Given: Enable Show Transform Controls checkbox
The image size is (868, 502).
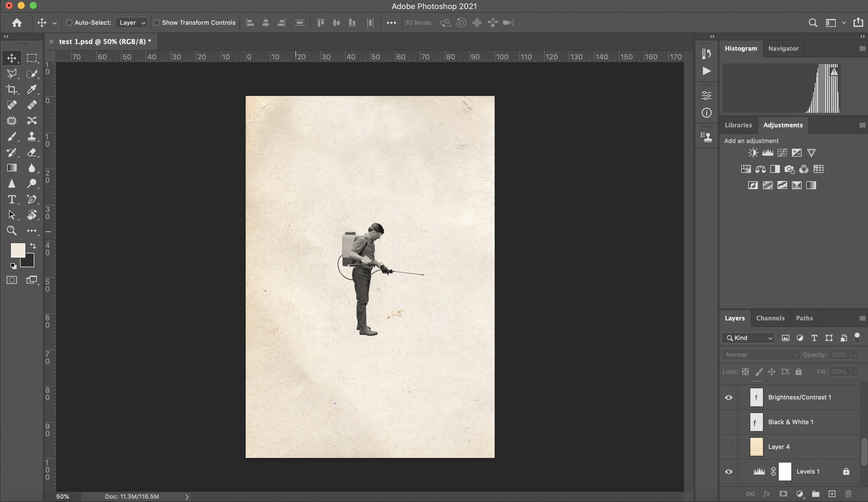Looking at the screenshot, I should coord(157,23).
